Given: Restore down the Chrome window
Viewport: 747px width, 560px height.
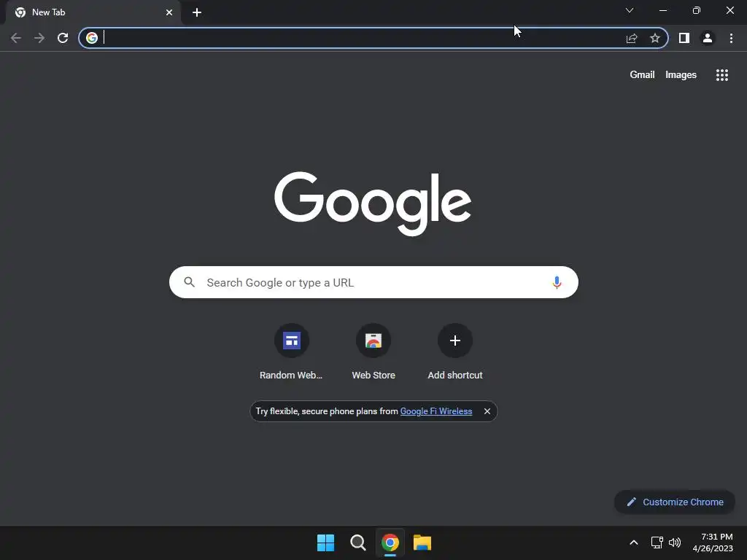Looking at the screenshot, I should (x=697, y=10).
